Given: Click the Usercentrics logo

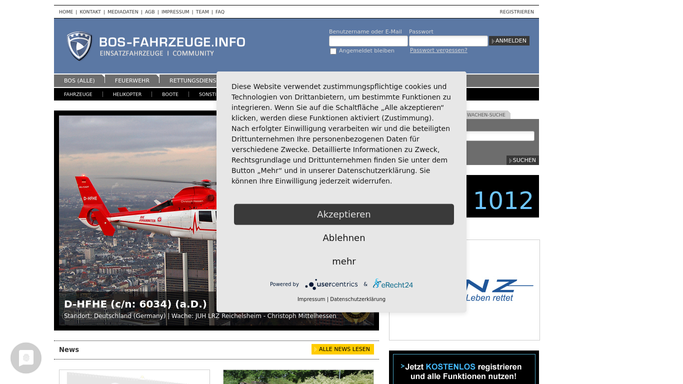Looking at the screenshot, I should (x=331, y=284).
